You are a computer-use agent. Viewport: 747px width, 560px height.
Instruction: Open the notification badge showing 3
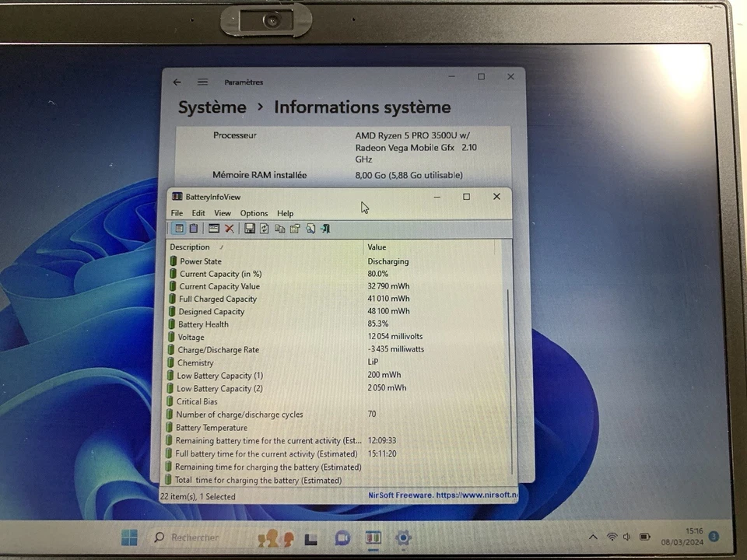pyautogui.click(x=714, y=537)
